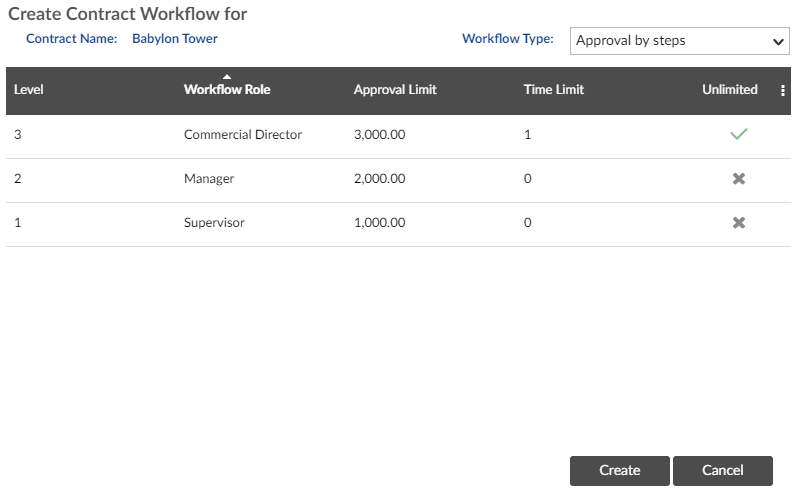The width and height of the screenshot is (799, 498).
Task: Select the Commercial Director role cell
Action: [x=243, y=135]
